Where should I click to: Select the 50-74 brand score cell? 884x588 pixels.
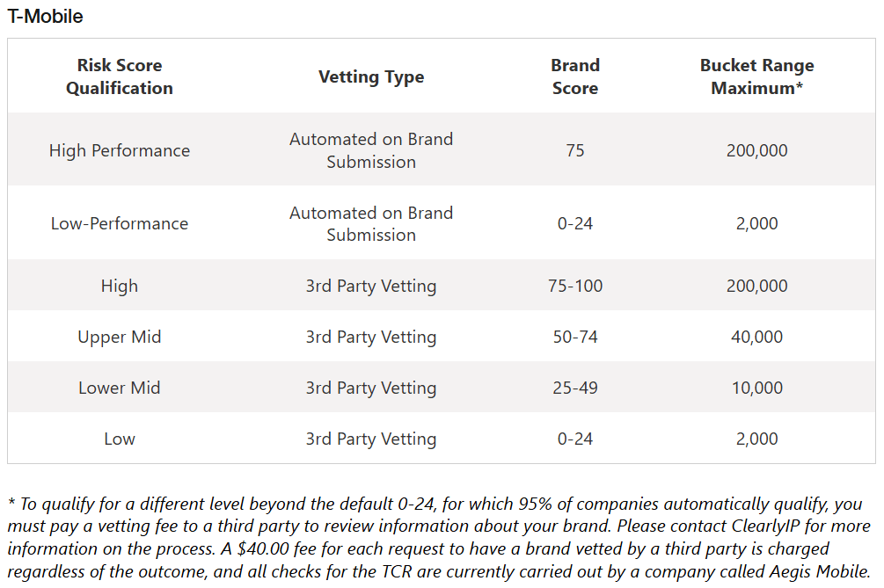pyautogui.click(x=575, y=337)
